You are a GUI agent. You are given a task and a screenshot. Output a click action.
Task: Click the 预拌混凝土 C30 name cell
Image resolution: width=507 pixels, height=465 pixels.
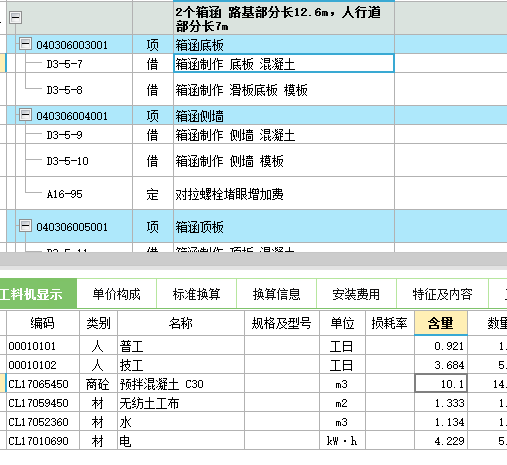181,384
